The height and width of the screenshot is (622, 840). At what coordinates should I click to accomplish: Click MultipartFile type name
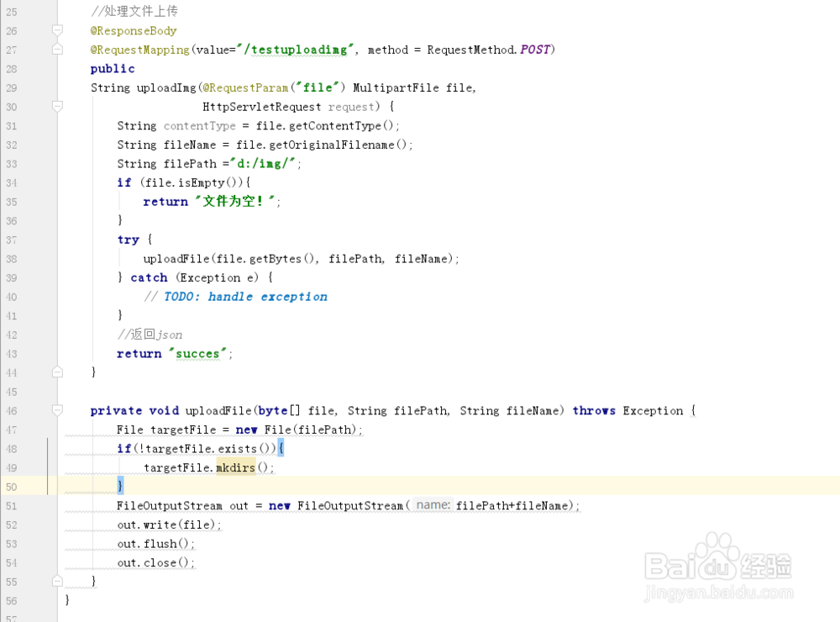396,88
